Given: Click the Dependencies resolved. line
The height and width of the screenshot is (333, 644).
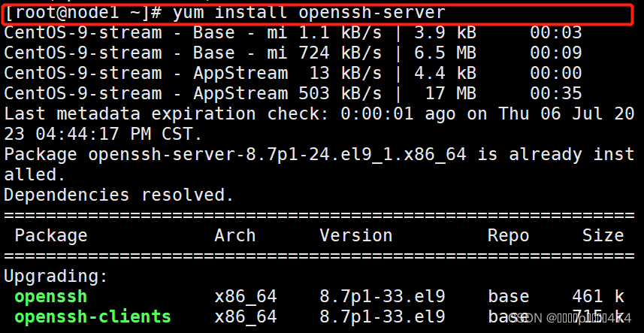Looking at the screenshot, I should point(119,195).
